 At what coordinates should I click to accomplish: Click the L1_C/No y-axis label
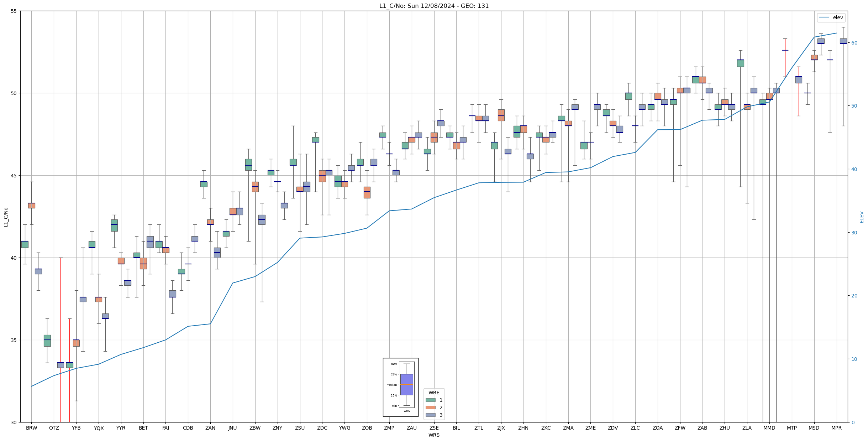pyautogui.click(x=6, y=217)
